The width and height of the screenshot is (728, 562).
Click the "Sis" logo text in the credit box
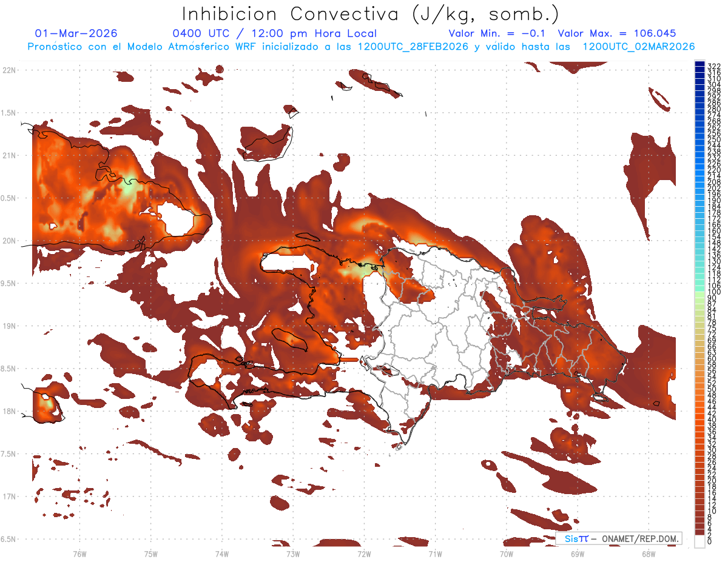coord(571,538)
